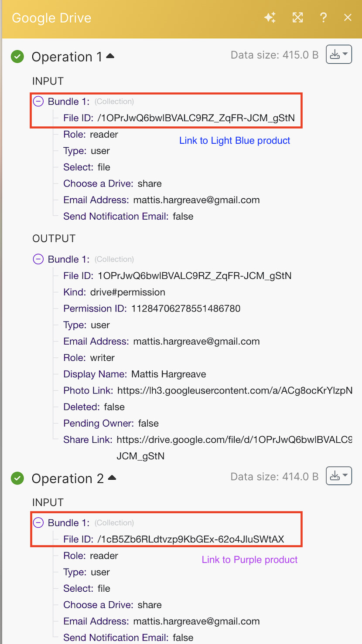Open Operation 1 download output dropdown
Screen dimensions: 362x644
(339, 55)
